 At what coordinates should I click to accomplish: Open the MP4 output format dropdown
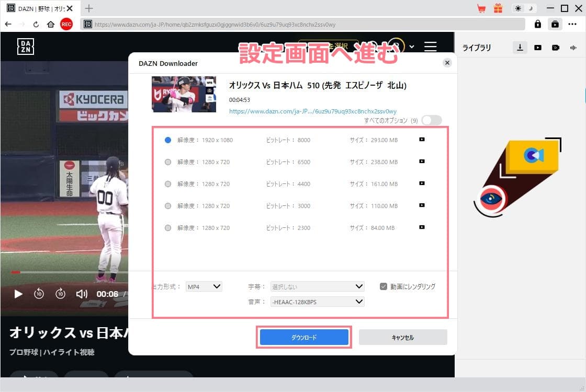[x=204, y=287]
